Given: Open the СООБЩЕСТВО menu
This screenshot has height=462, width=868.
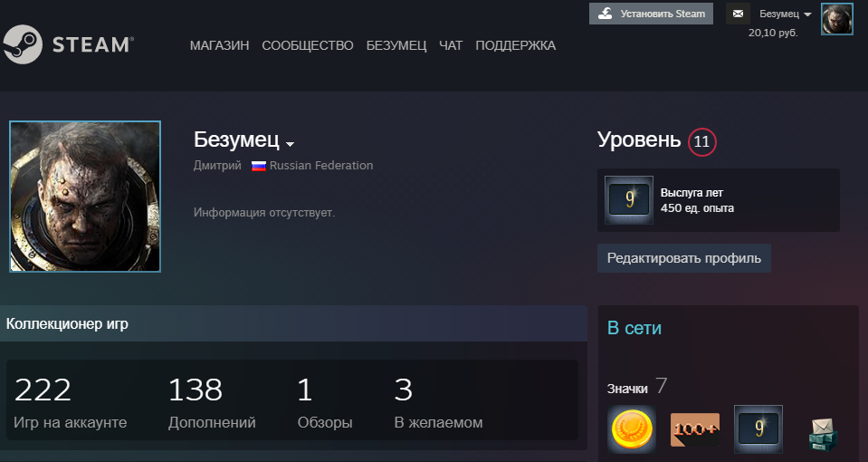Looking at the screenshot, I should pyautogui.click(x=308, y=45).
